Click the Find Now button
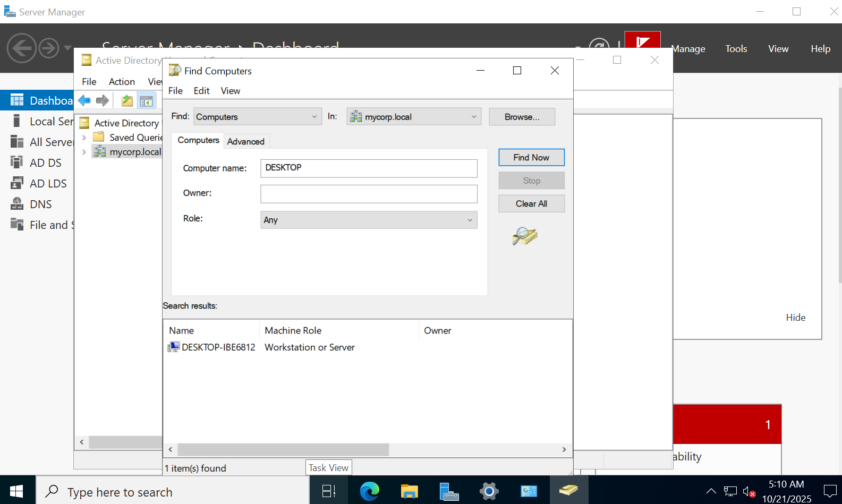 click(x=531, y=158)
